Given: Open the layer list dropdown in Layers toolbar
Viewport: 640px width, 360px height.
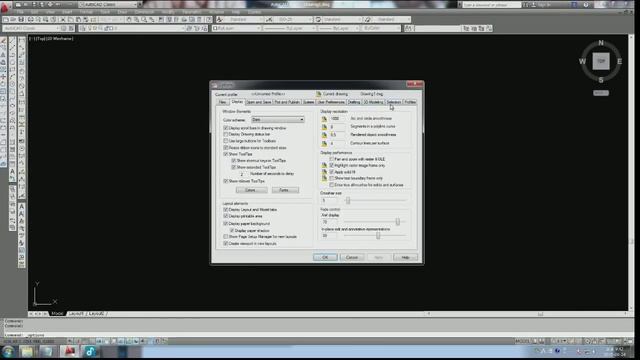Looking at the screenshot, I should pyautogui.click(x=131, y=28).
